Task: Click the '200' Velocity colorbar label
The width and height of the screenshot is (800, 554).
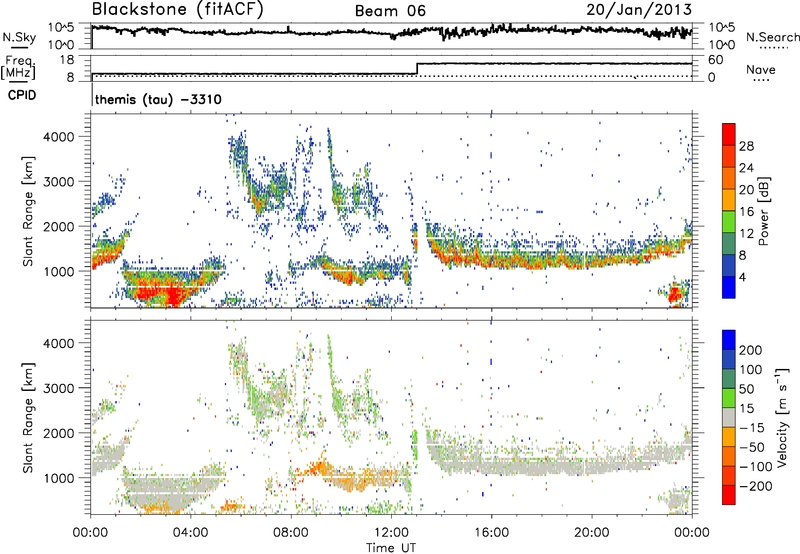Action: tap(750, 350)
